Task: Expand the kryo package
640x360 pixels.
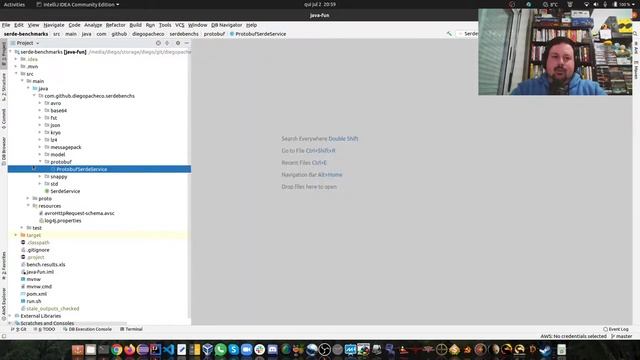Action: coord(40,133)
